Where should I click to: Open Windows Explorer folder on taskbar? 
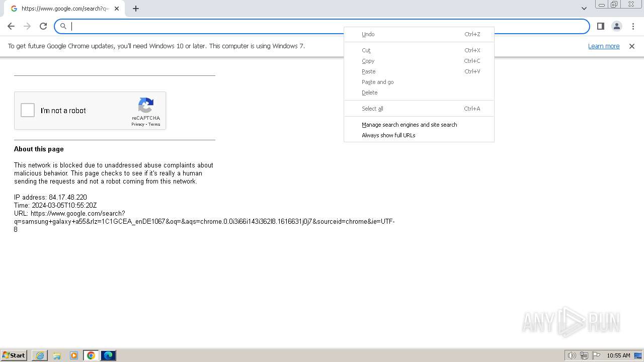[x=57, y=355]
